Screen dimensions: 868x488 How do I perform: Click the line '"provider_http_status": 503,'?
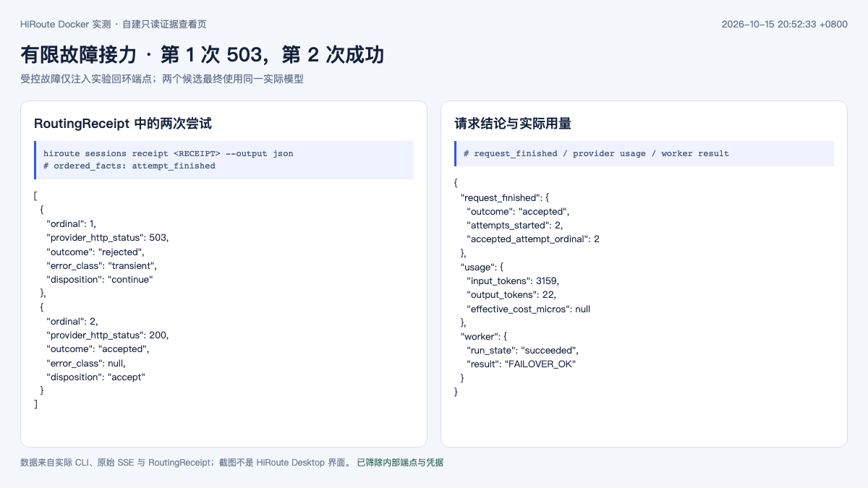107,237
